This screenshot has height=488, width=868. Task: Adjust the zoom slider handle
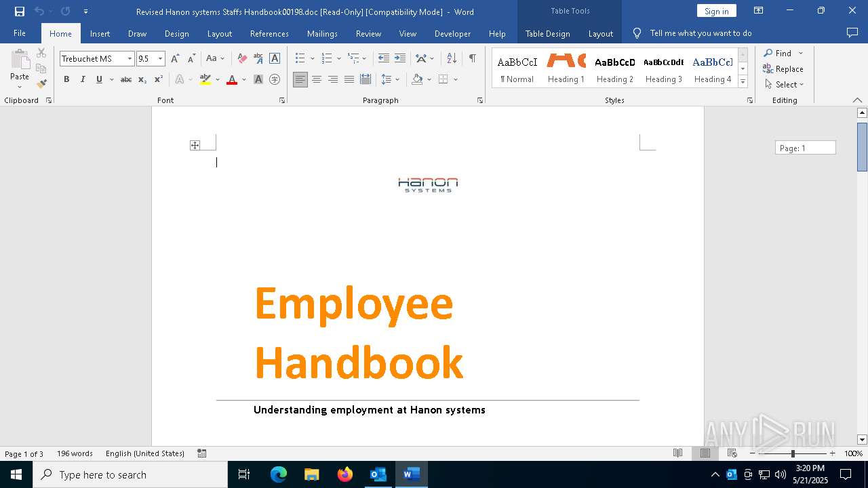click(792, 453)
